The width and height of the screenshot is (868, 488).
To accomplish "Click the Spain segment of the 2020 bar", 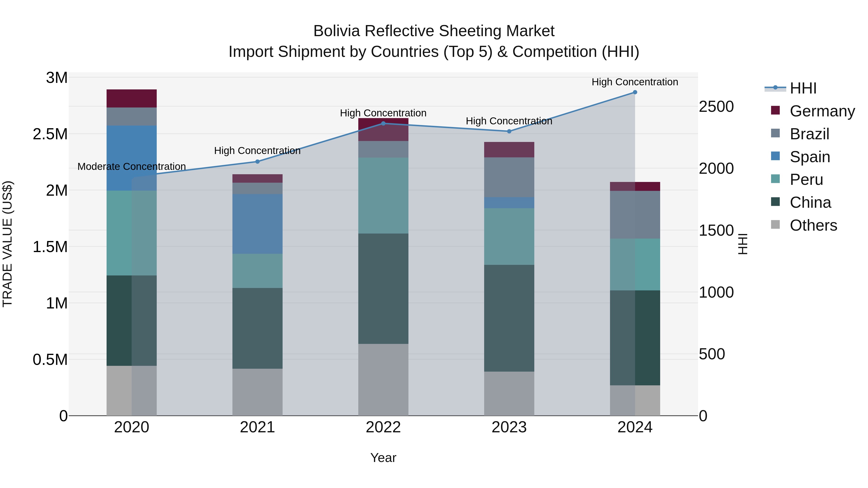I will (x=132, y=158).
